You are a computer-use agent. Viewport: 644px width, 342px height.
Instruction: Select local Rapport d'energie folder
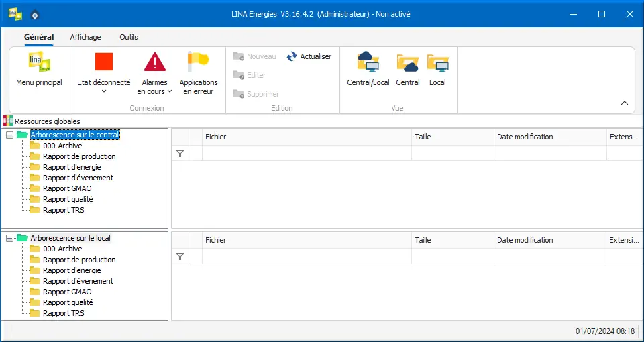(72, 270)
